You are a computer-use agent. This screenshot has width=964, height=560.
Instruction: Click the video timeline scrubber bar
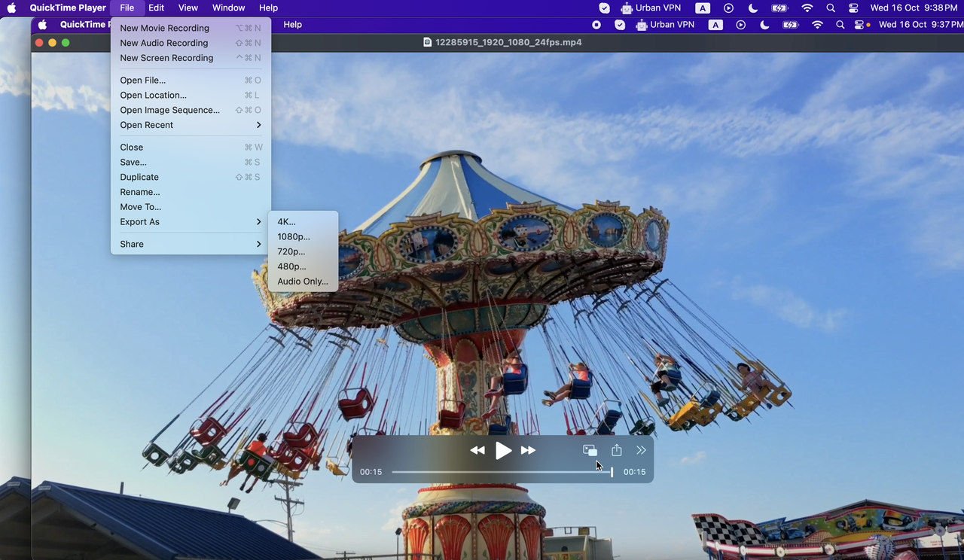point(502,472)
